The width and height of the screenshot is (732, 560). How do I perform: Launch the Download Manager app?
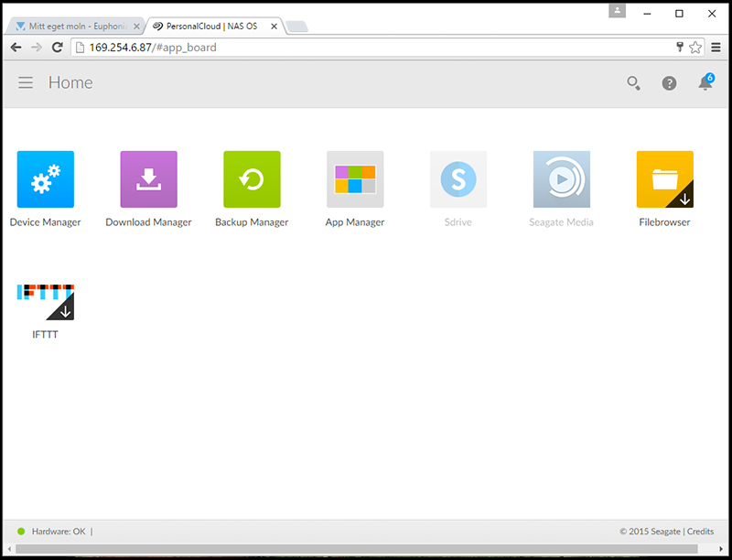tap(148, 179)
